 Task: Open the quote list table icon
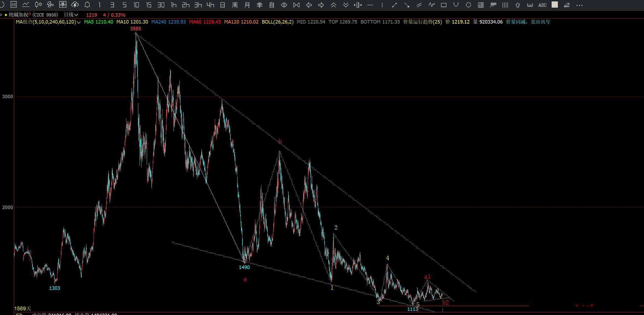(x=13, y=5)
